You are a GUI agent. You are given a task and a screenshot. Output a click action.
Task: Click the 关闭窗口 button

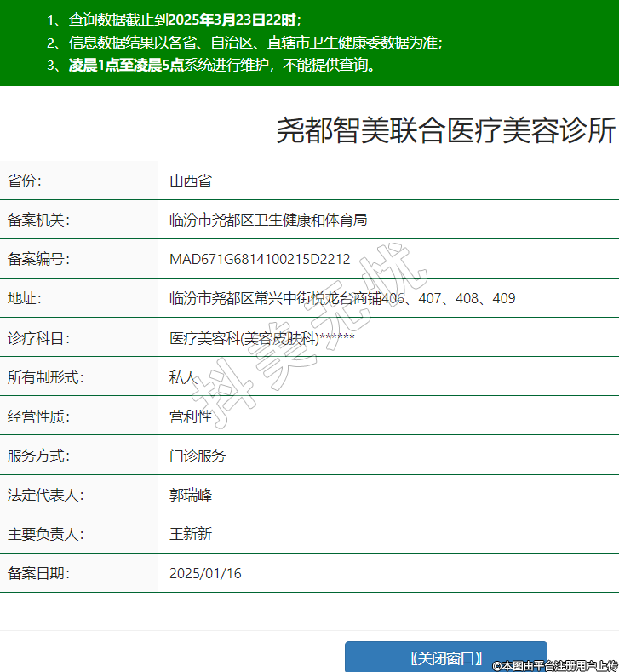(445, 658)
